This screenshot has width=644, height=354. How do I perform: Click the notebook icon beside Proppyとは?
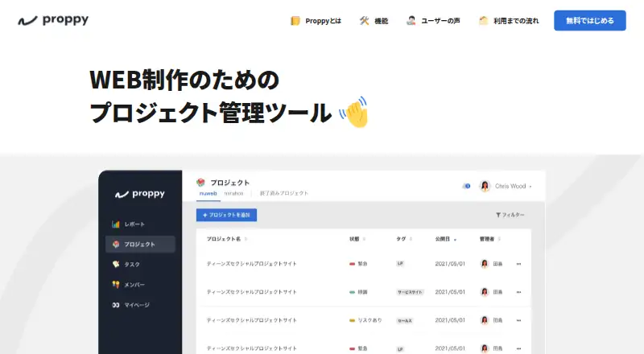tap(295, 21)
